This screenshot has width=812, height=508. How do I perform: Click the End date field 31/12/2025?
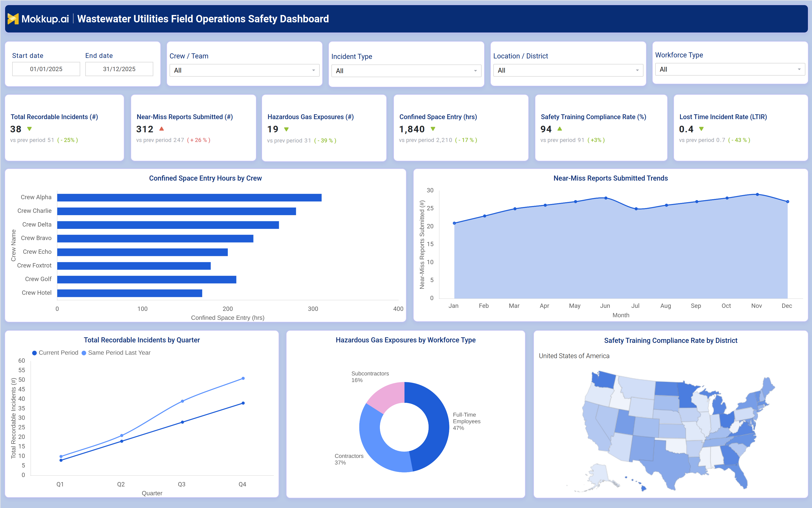pyautogui.click(x=119, y=69)
